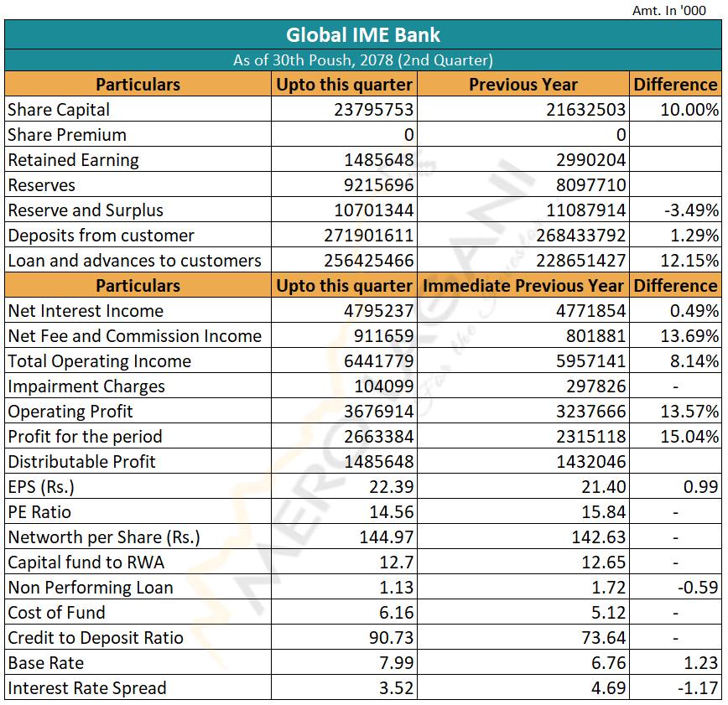Select the 15.04% difference cell
The width and height of the screenshot is (728, 705).
pos(689,437)
